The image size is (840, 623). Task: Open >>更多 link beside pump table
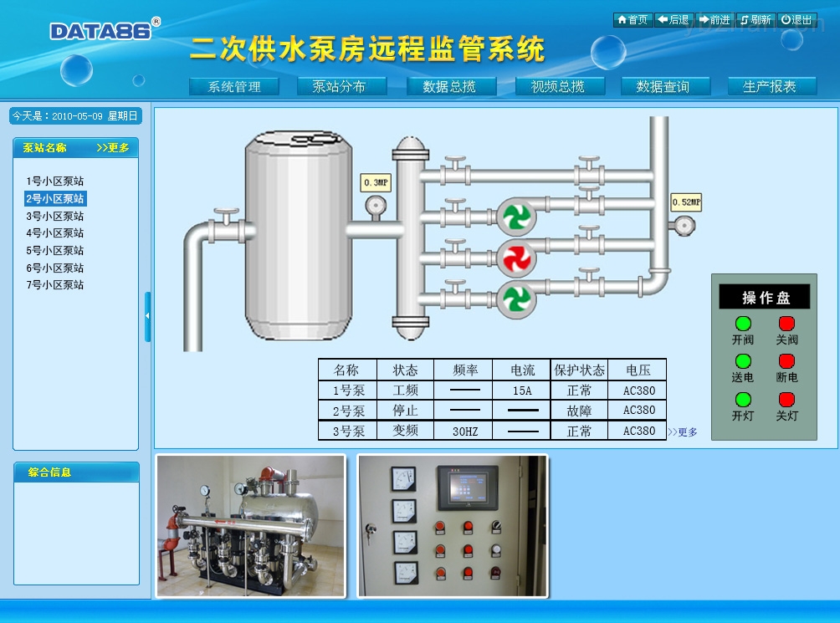(683, 432)
